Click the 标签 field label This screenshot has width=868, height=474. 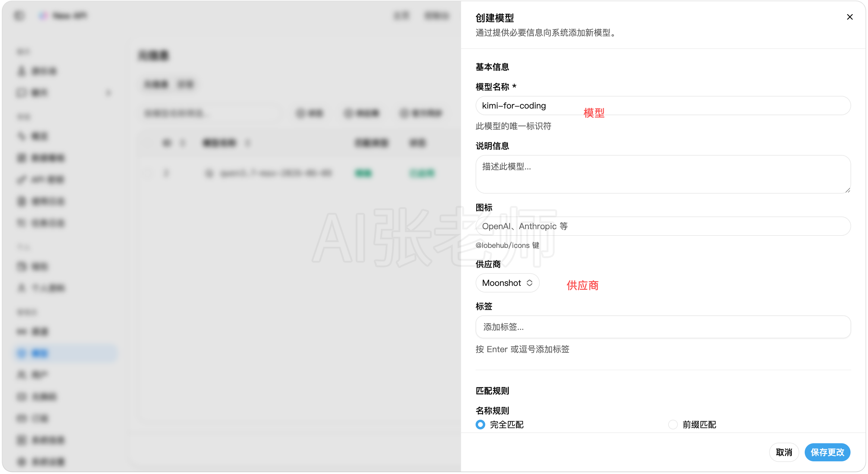[484, 306]
